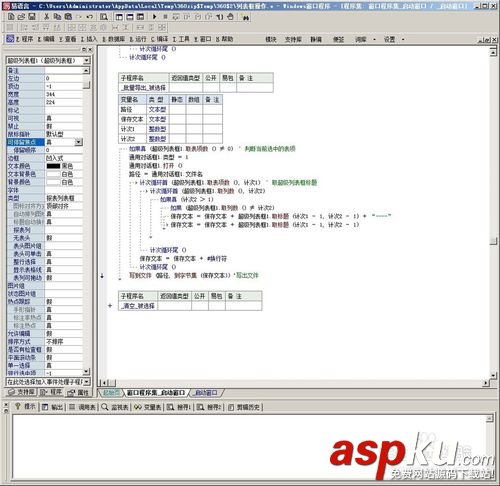Open the 搜寻2 results tab

pyautogui.click(x=209, y=407)
